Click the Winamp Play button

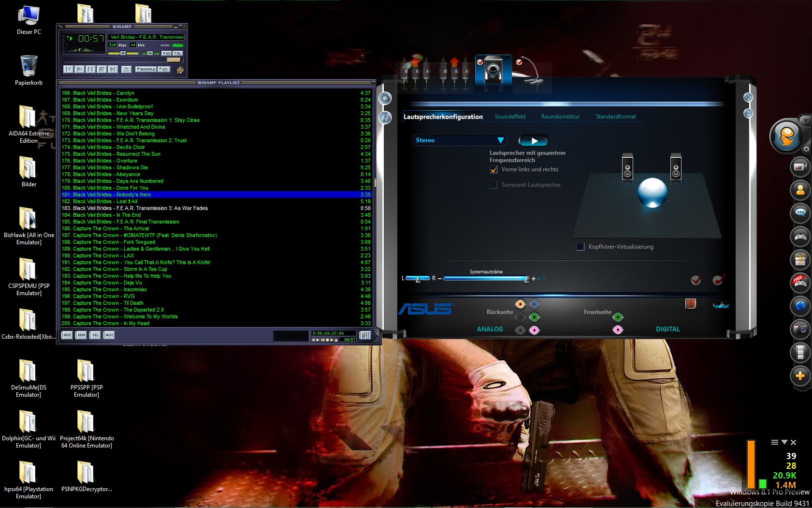pos(80,69)
